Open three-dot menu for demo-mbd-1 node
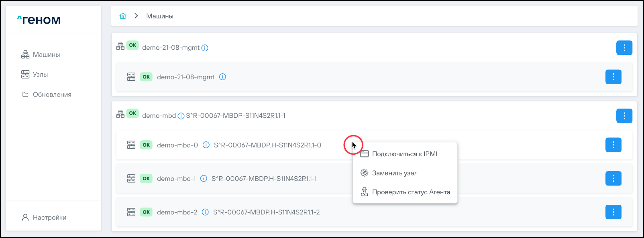 point(613,179)
